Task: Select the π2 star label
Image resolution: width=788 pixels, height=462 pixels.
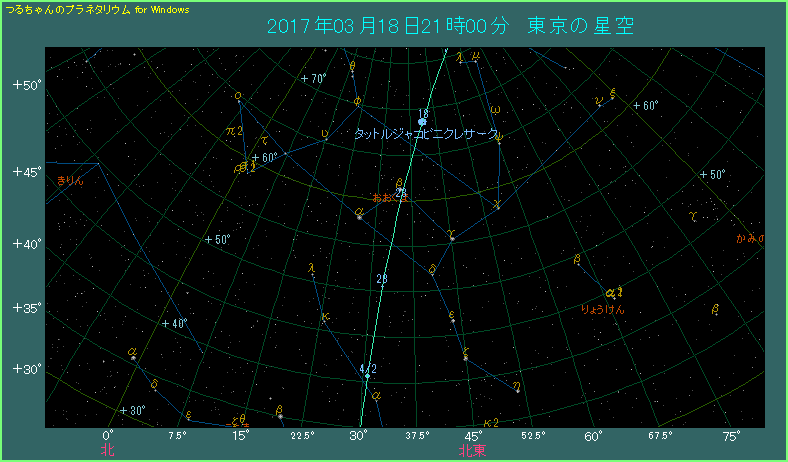Action: pyautogui.click(x=235, y=131)
